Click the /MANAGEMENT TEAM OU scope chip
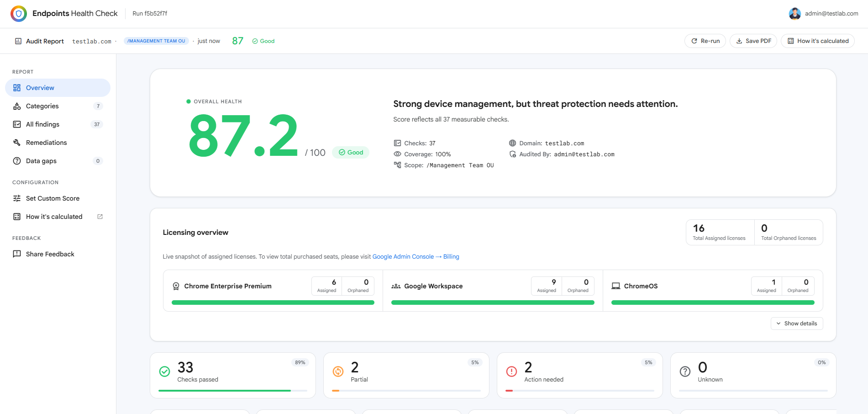Viewport: 868px width, 414px height. (156, 41)
